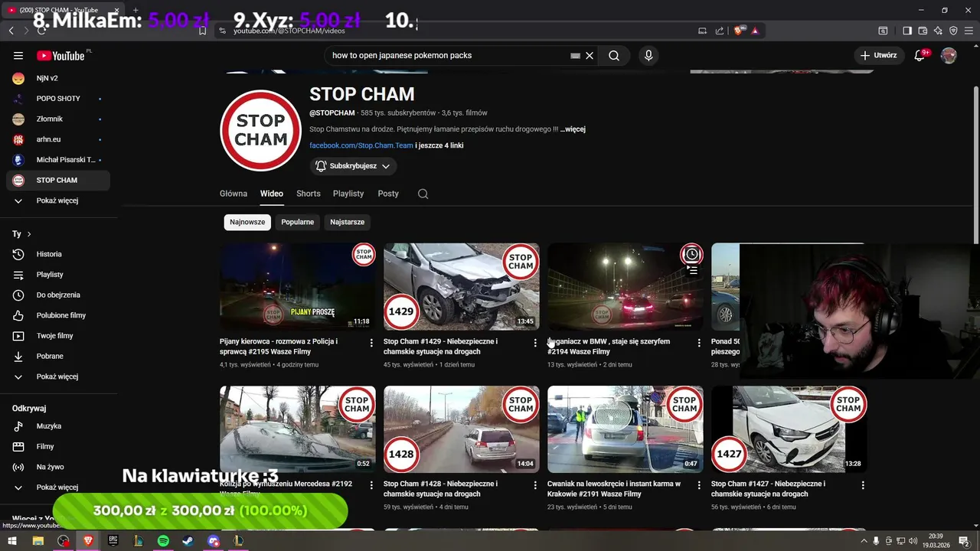Open Polubione filmy liked videos

58,315
